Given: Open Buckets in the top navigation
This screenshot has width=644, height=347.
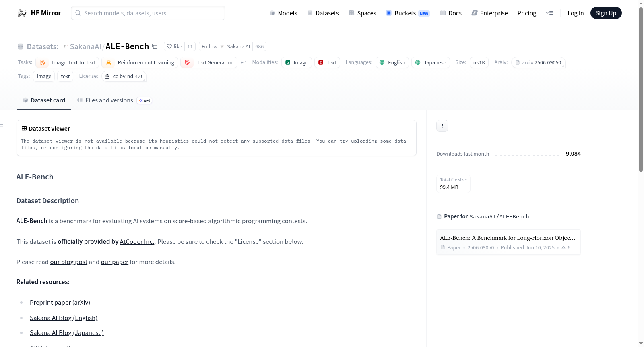Looking at the screenshot, I should pos(408,13).
